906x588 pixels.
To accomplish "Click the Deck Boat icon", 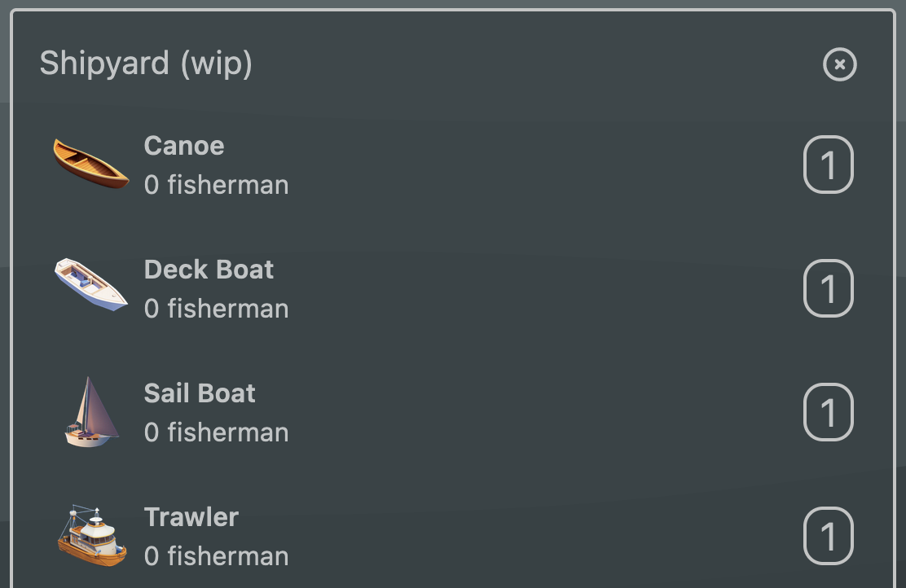I will tap(90, 284).
